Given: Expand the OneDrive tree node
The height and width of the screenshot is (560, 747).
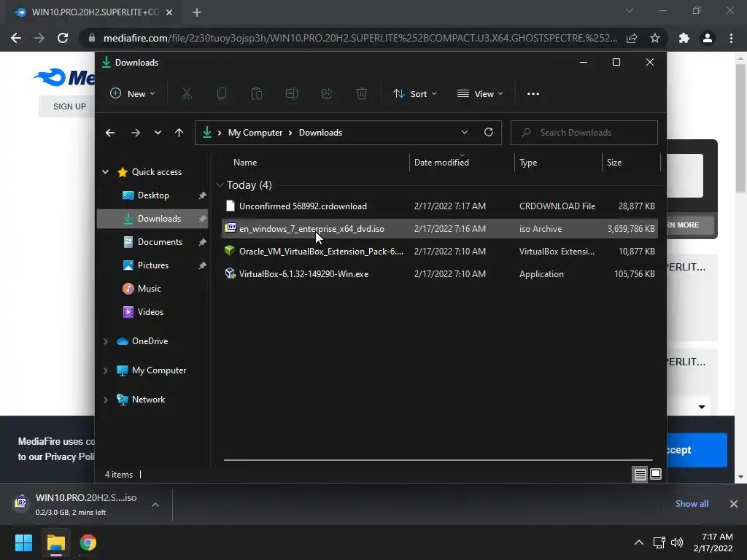Looking at the screenshot, I should (105, 341).
